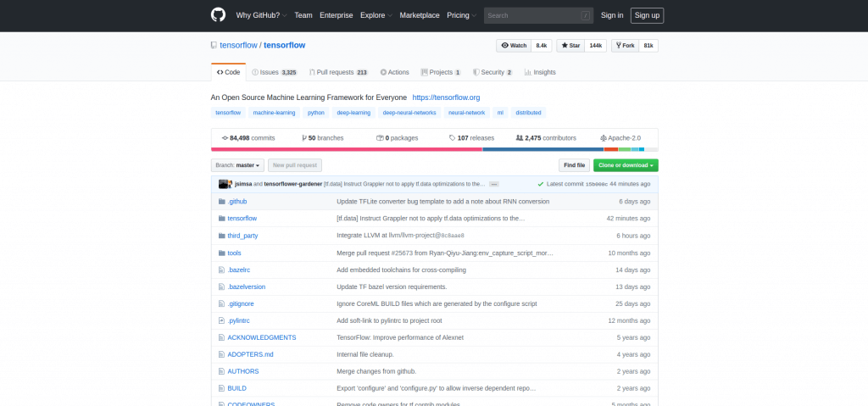Go to Marketplace in top navigation
Image resolution: width=868 pixels, height=406 pixels.
click(x=420, y=15)
